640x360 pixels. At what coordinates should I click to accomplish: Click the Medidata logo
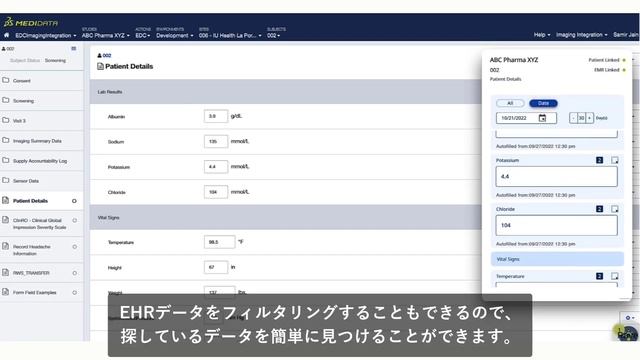click(x=31, y=23)
